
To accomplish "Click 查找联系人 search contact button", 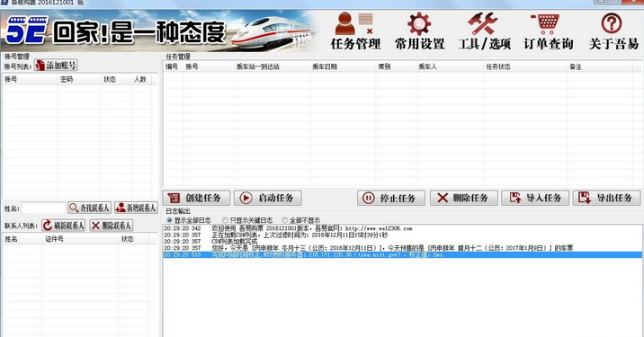I will point(90,208).
